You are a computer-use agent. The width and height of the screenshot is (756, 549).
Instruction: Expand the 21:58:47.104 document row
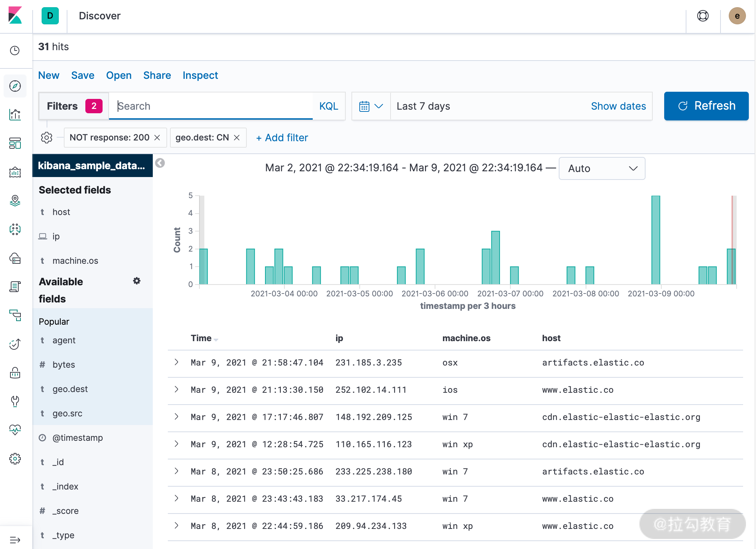click(x=176, y=362)
